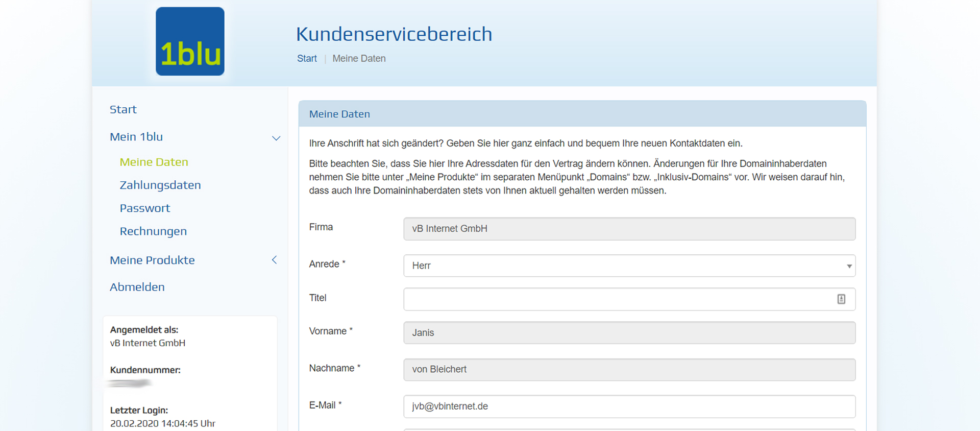The image size is (980, 431).
Task: Click Abmelden to log out
Action: click(x=137, y=287)
